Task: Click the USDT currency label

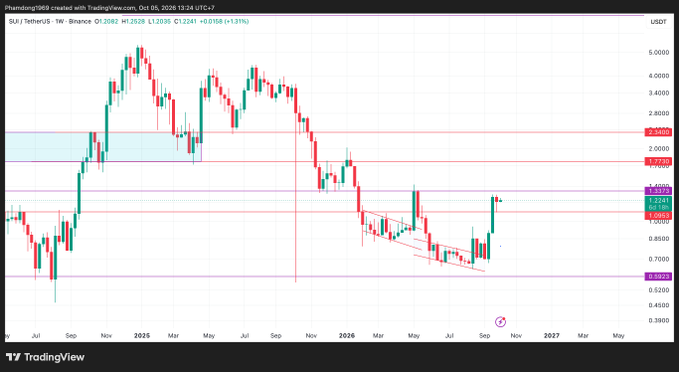Action: pos(658,22)
